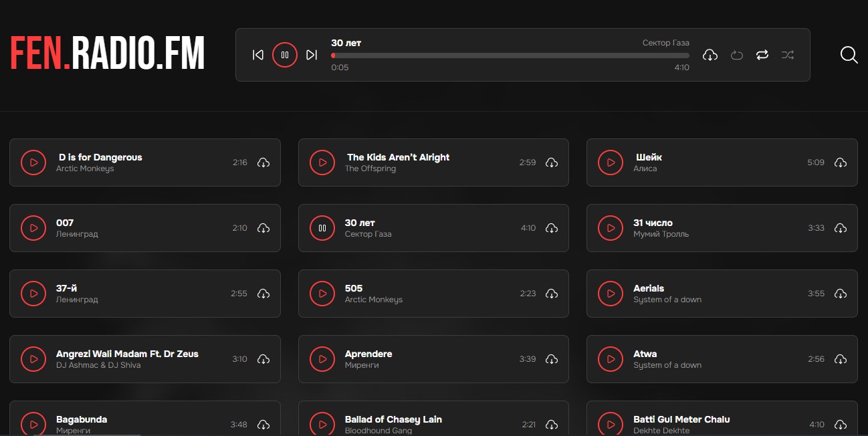Pause playback in the top player
868x436 pixels.
[x=285, y=55]
